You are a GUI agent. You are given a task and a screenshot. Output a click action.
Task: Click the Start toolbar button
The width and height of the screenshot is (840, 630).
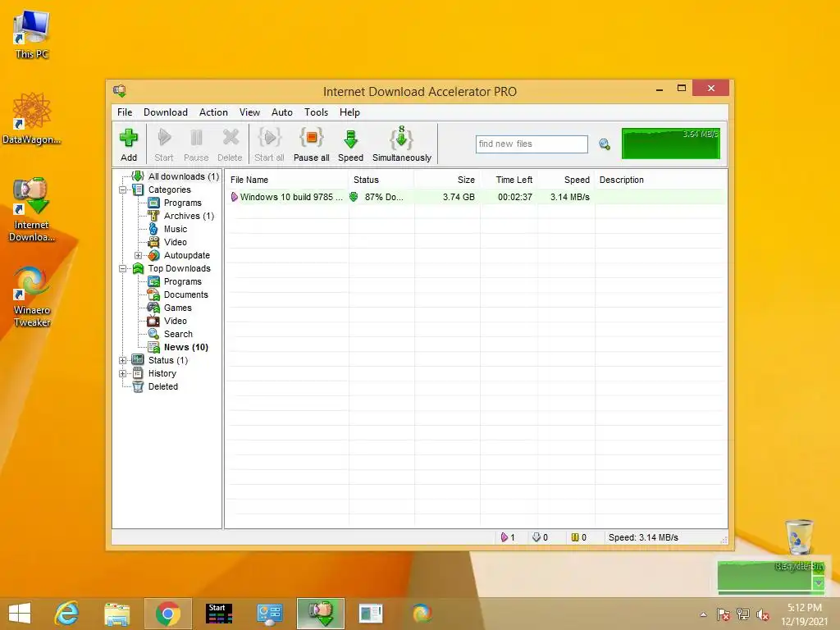[164, 144]
